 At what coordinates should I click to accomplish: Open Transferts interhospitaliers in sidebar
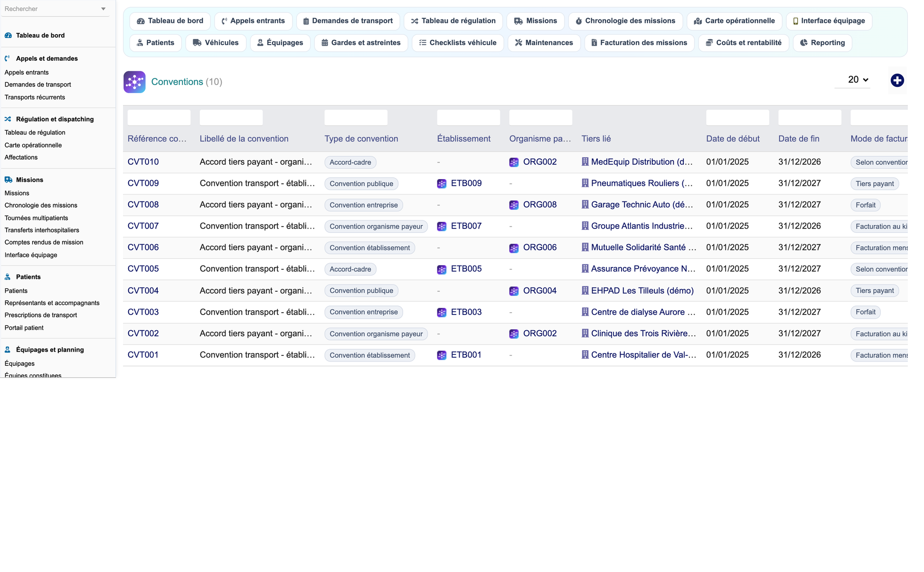(42, 230)
